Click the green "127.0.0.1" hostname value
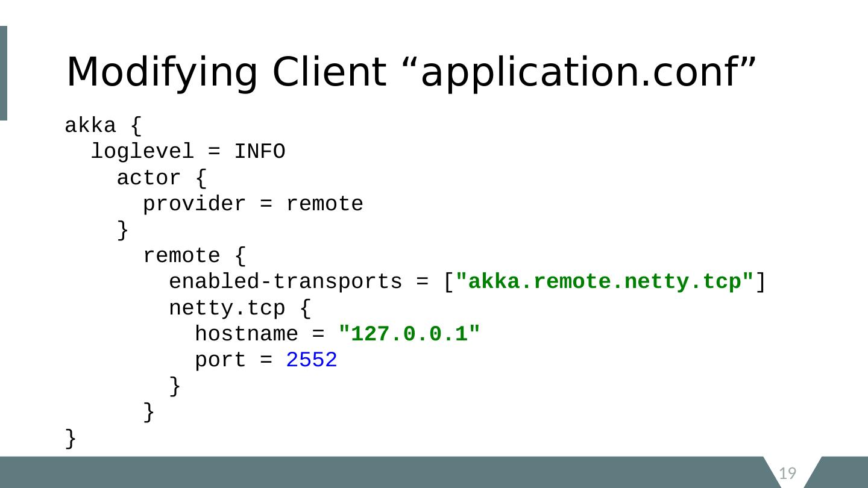The image size is (868, 488). click(x=409, y=334)
